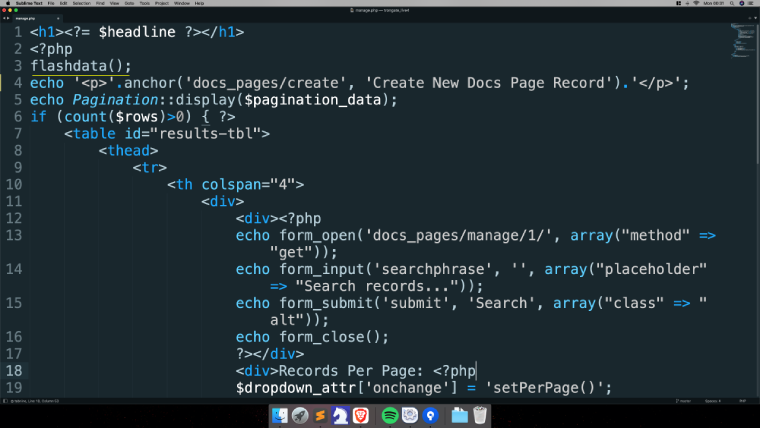Click Line and Column status bar text

point(35,401)
